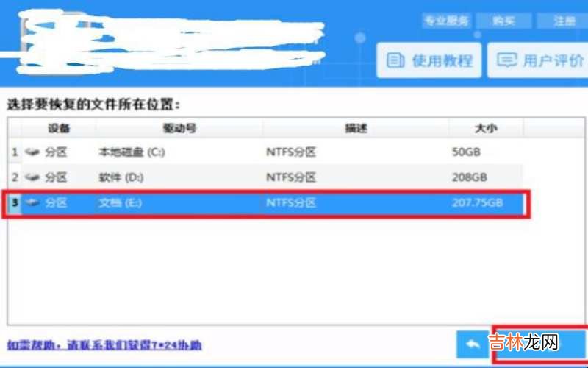The image size is (588, 368).
Task: Sort by the 描述 column header
Action: (356, 128)
